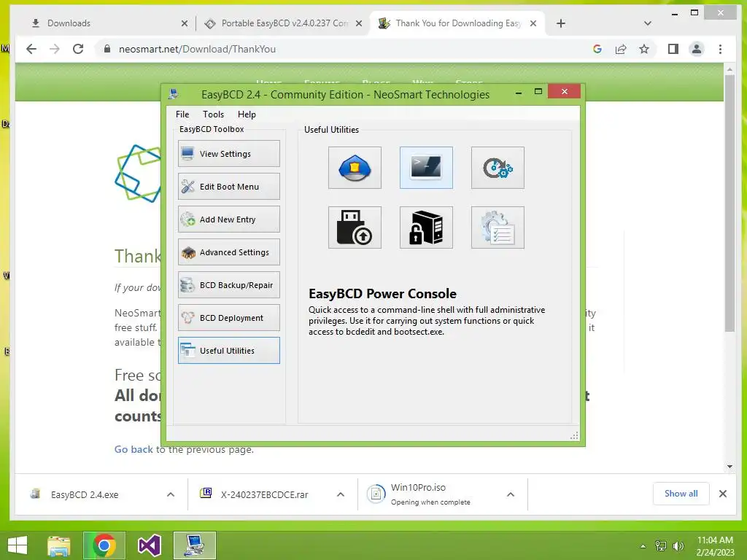Open the File menu in EasyBCD
The image size is (747, 560).
coord(182,114)
